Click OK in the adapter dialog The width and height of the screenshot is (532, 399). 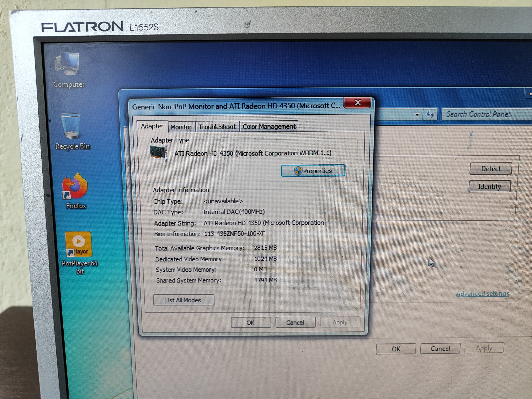[x=250, y=323]
